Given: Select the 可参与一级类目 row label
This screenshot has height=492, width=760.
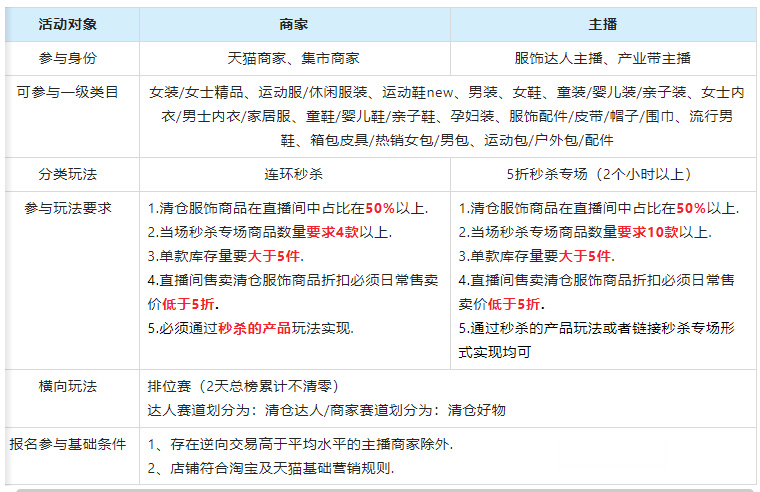Looking at the screenshot, I should pyautogui.click(x=69, y=93).
